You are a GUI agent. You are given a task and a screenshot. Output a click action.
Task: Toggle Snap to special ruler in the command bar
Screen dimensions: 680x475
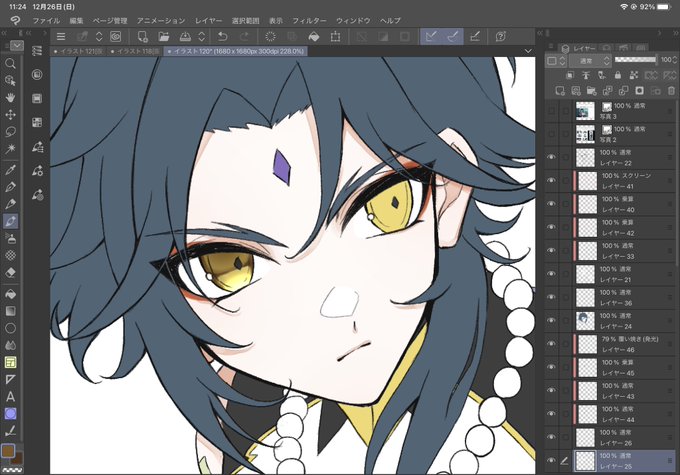[x=453, y=36]
